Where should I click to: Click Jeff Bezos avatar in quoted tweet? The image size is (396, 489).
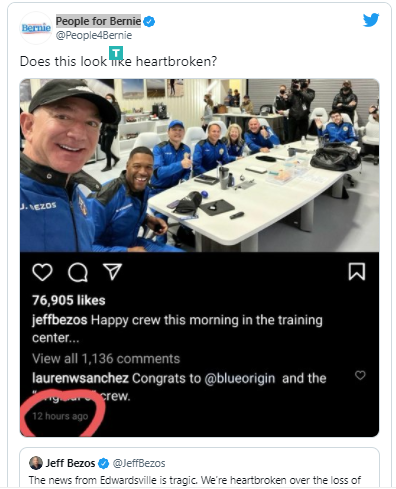pyautogui.click(x=36, y=463)
